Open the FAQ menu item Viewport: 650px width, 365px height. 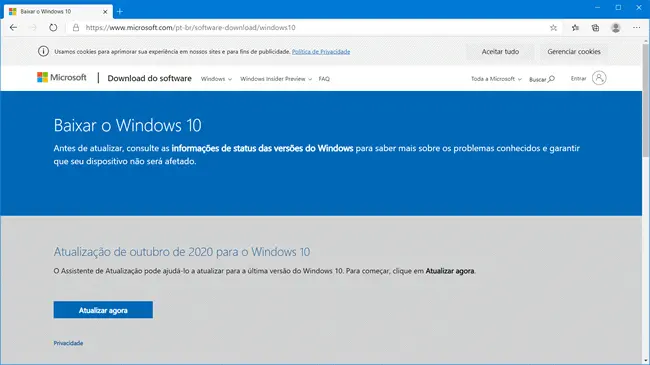point(324,79)
